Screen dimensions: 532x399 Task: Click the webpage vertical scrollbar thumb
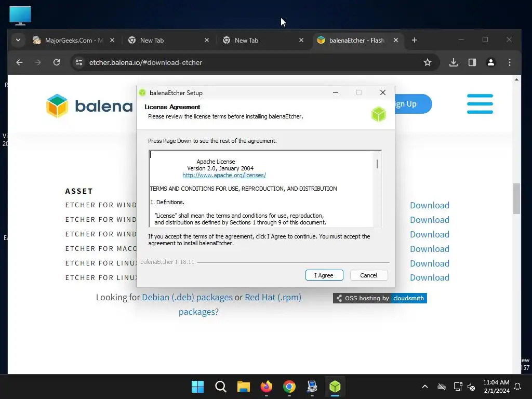(516, 198)
